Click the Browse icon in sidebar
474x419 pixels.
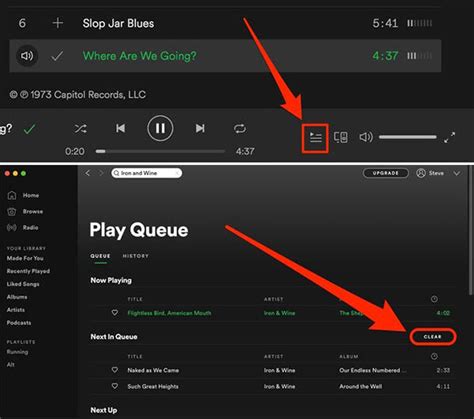[12, 211]
